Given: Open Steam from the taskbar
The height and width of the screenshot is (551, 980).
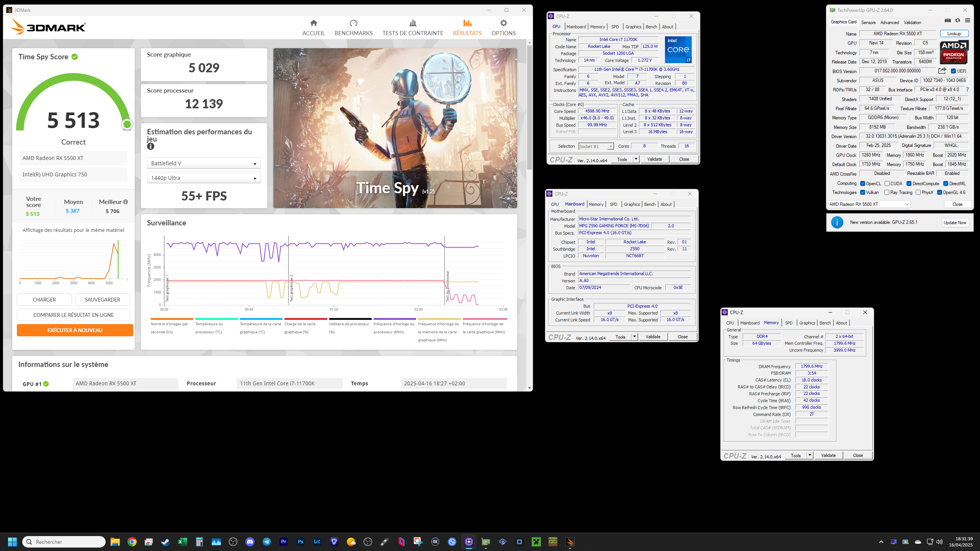Looking at the screenshot, I should [x=165, y=542].
